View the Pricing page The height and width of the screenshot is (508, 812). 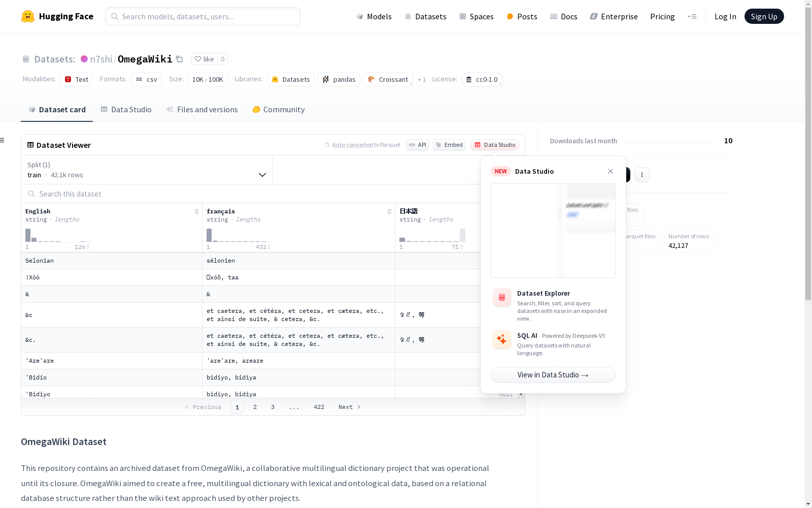point(662,16)
